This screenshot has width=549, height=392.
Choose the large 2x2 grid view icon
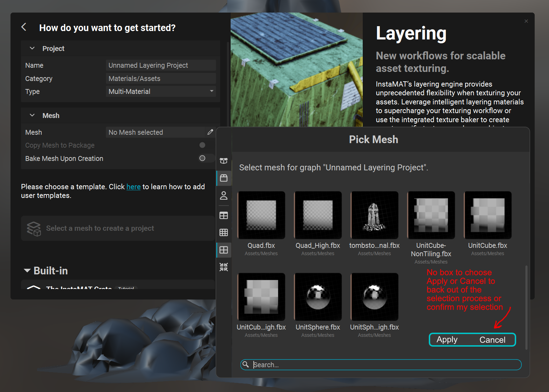coord(224,250)
